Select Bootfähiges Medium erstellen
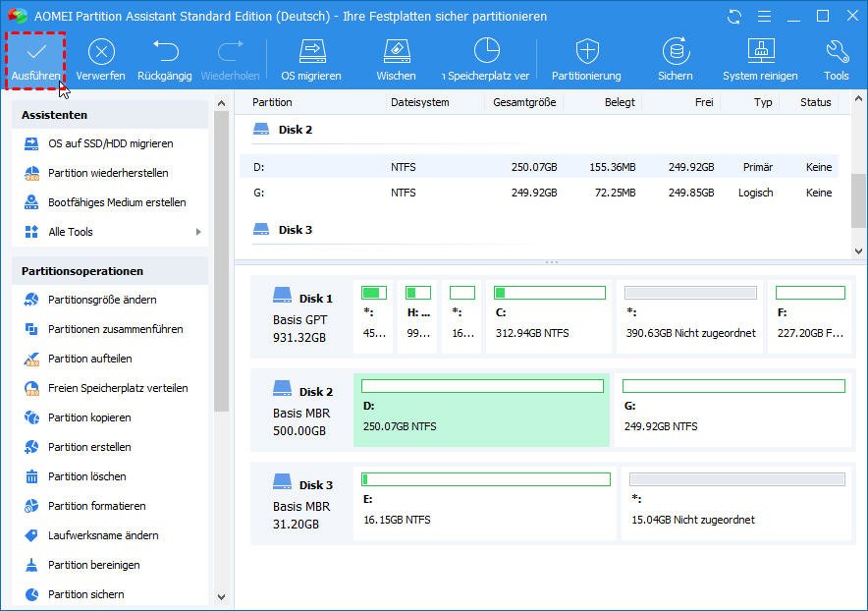The image size is (868, 611). pos(110,202)
